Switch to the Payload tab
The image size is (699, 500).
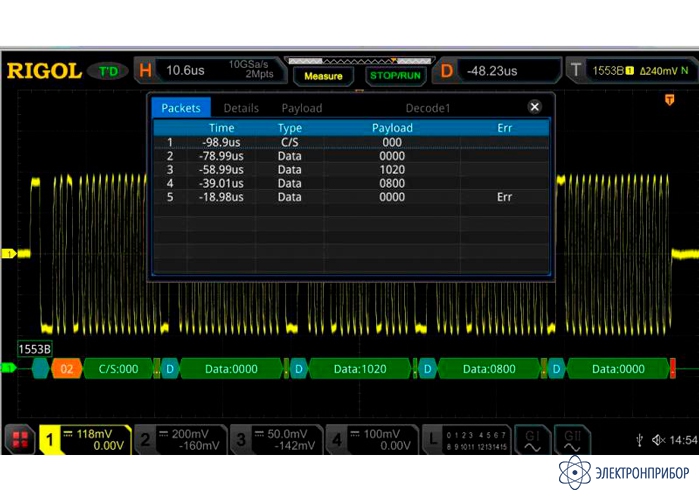[302, 108]
